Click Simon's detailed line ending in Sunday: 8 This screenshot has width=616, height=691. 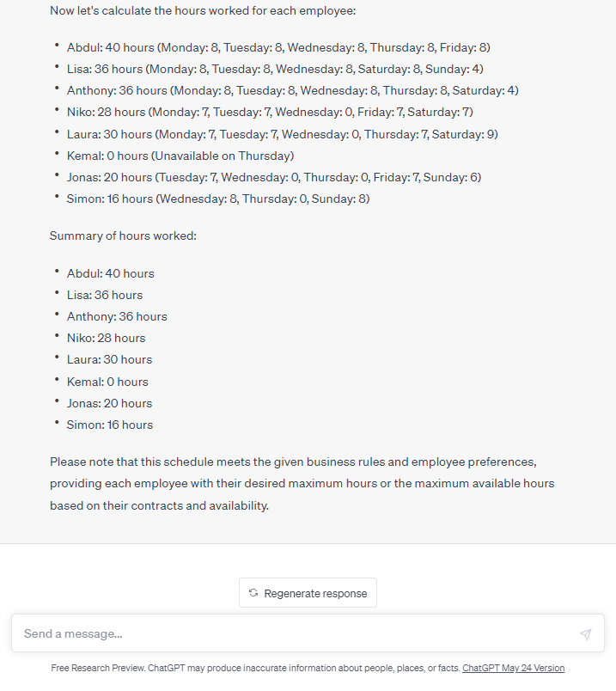coord(218,199)
